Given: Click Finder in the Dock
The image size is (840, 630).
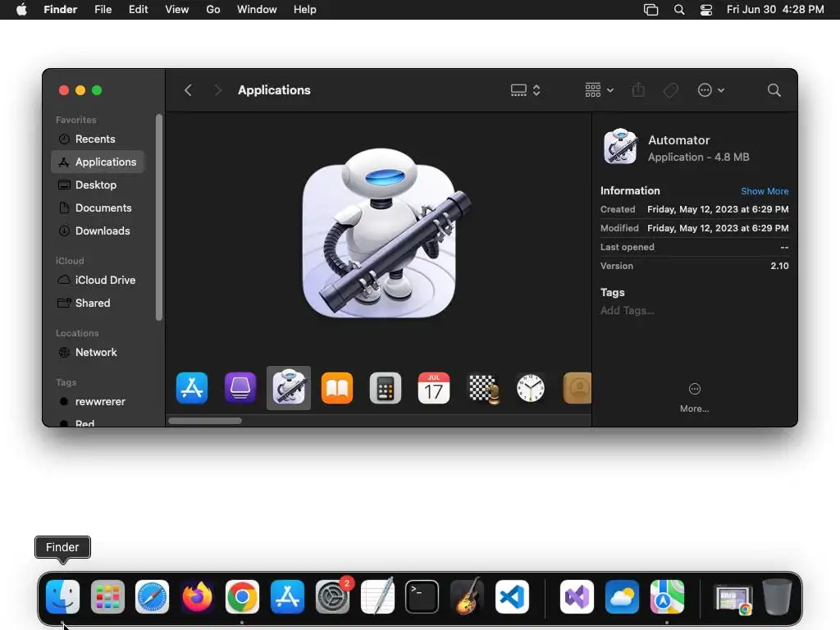Looking at the screenshot, I should pos(62,596).
